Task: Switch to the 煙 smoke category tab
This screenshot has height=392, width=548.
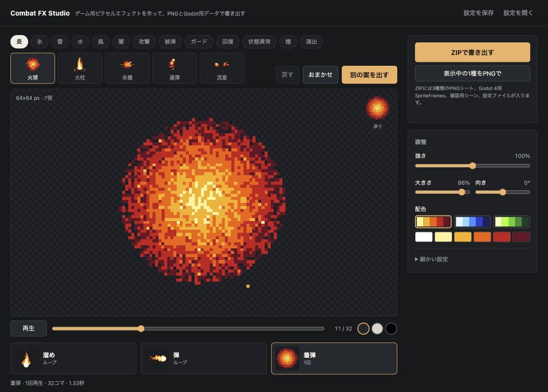Action: point(288,42)
